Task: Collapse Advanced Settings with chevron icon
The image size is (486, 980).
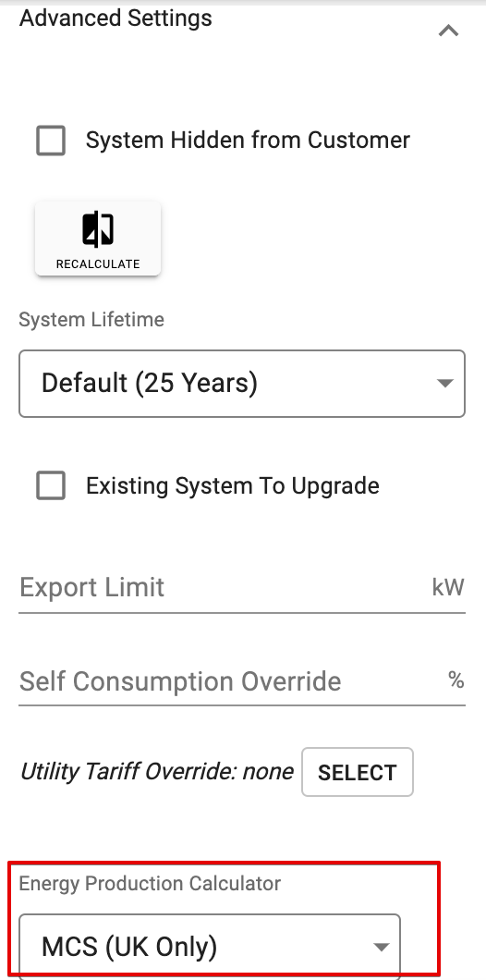Action: [448, 30]
